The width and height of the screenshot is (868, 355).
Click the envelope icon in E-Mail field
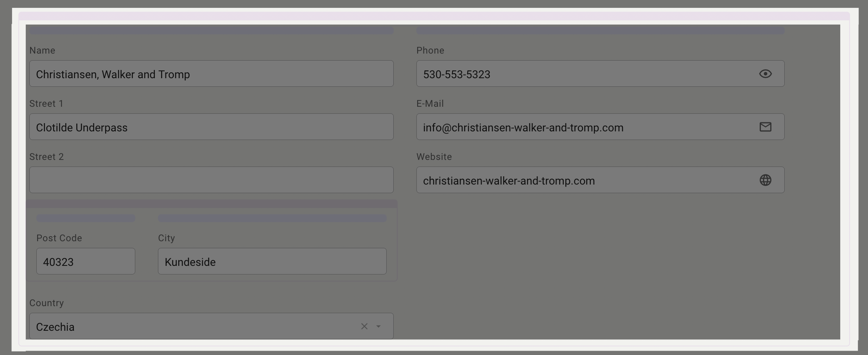[x=765, y=127]
